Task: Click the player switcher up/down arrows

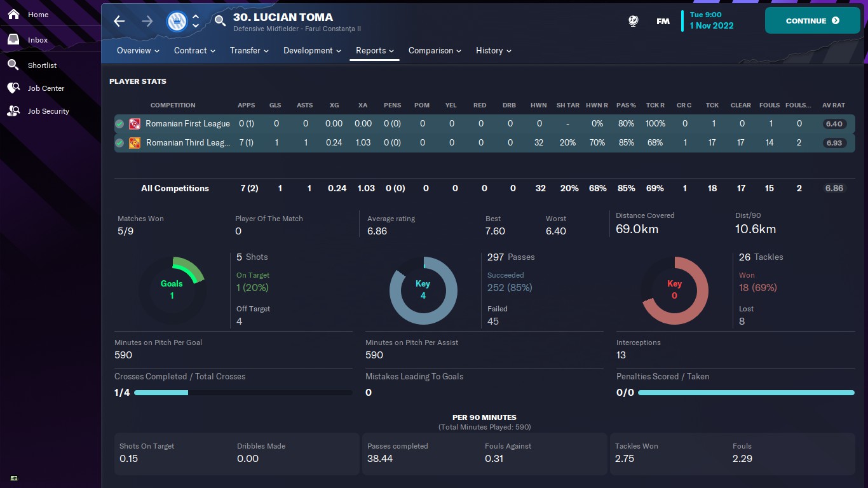Action: [x=196, y=21]
